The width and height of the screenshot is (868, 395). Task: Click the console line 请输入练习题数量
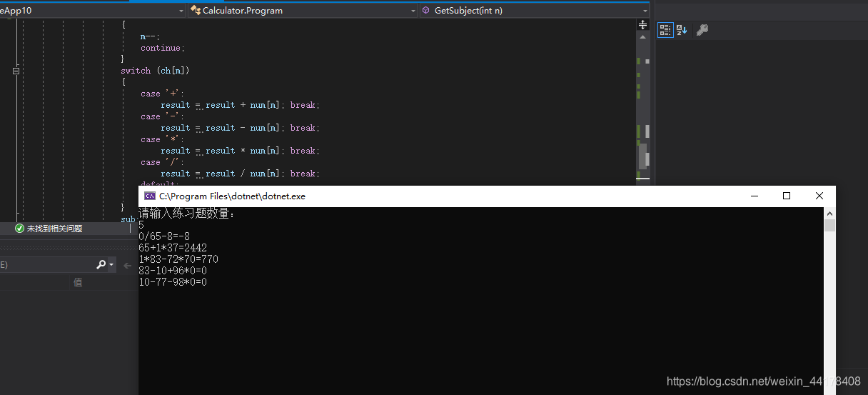click(187, 214)
